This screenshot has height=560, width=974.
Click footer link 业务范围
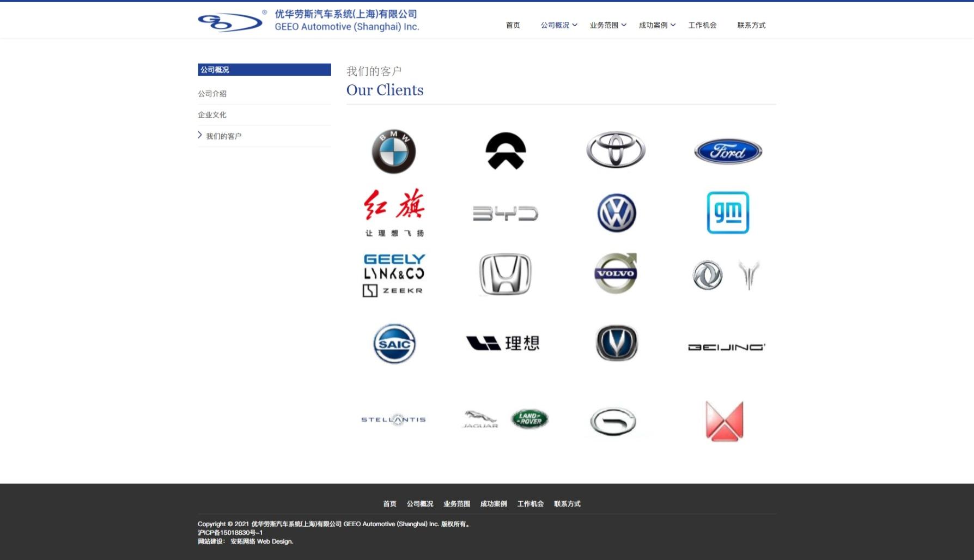click(x=456, y=504)
